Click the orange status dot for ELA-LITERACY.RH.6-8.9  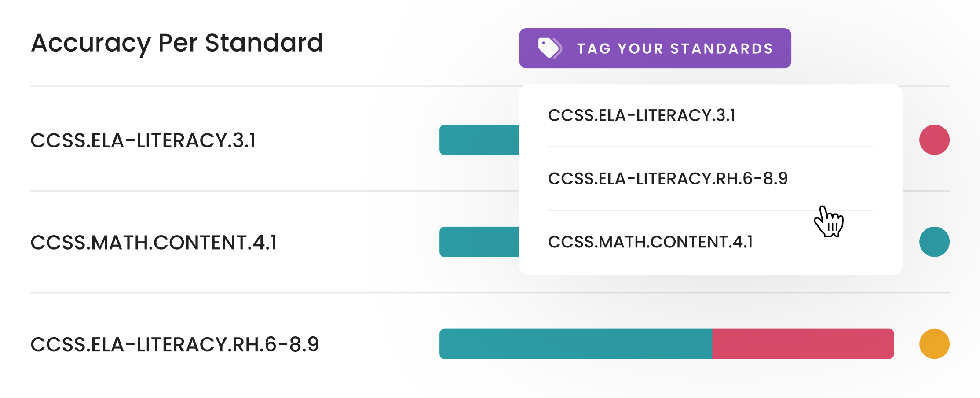pyautogui.click(x=934, y=344)
